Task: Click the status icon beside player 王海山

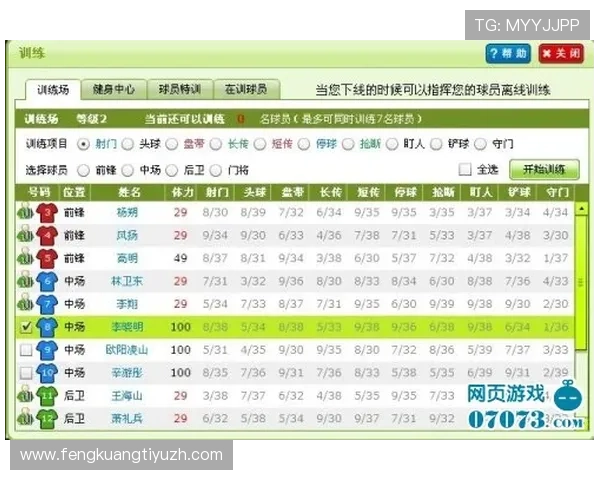Action: [x=26, y=395]
